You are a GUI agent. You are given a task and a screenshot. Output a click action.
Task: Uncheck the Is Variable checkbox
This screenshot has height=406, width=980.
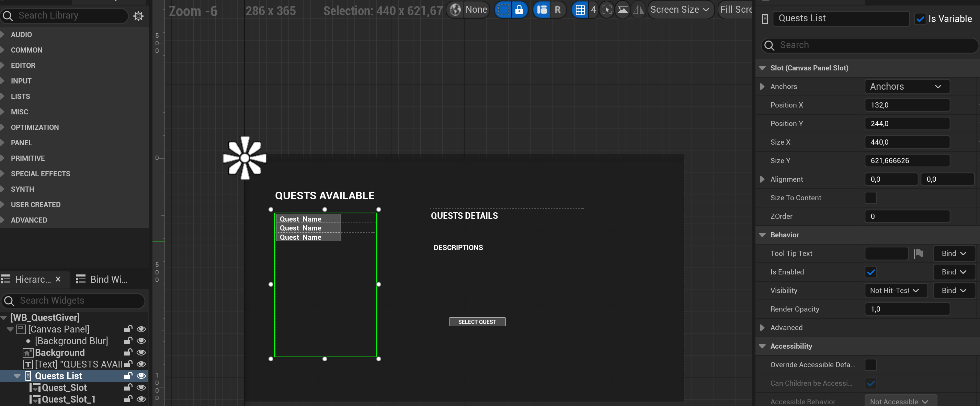coord(920,19)
